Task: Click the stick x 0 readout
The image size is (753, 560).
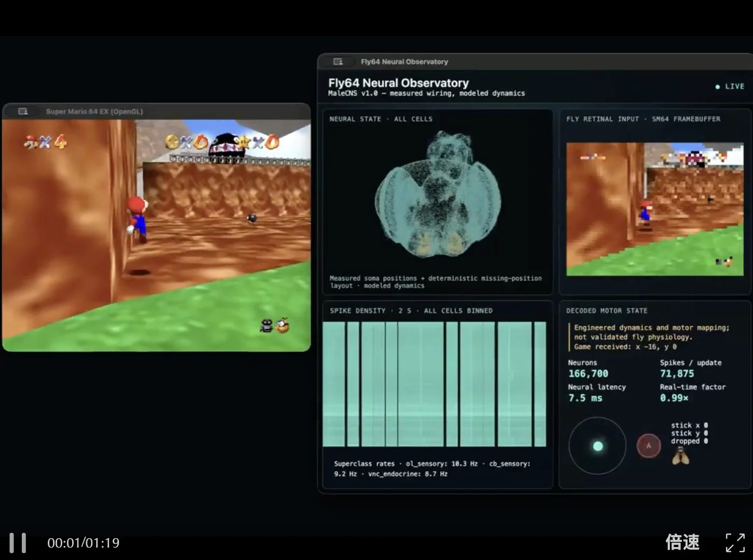Action: click(689, 425)
